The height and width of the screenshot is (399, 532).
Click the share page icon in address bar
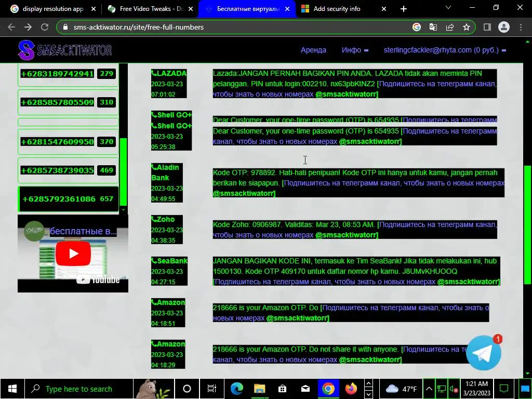(450, 27)
